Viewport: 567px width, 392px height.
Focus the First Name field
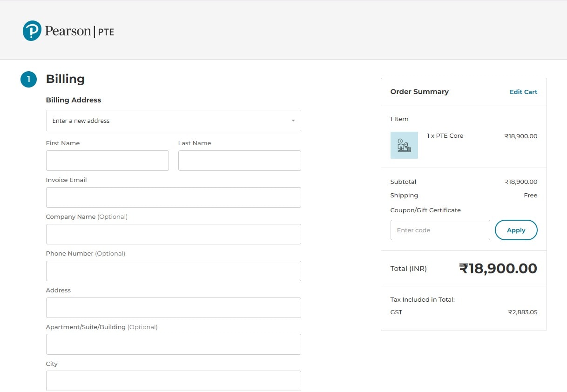108,161
